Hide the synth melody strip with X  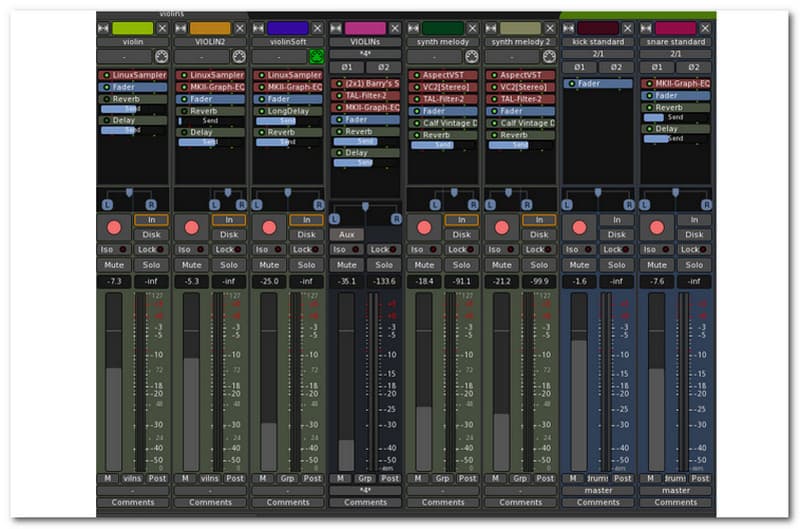(x=472, y=28)
